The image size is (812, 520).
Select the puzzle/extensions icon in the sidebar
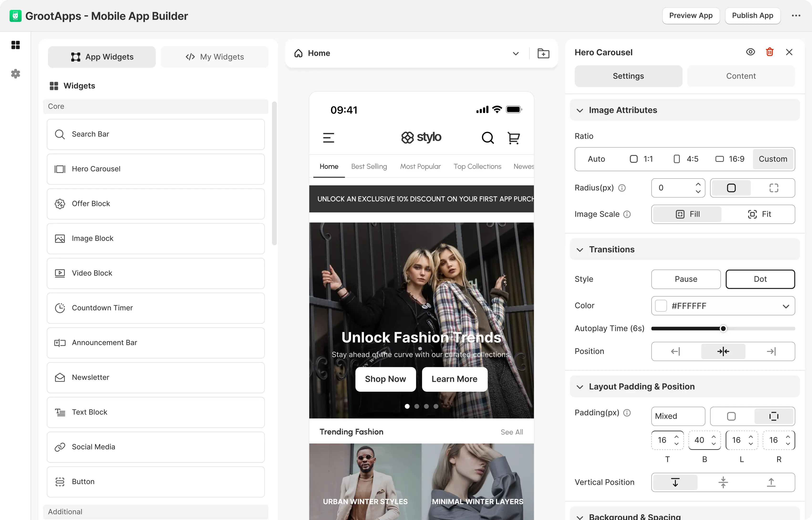tap(16, 74)
